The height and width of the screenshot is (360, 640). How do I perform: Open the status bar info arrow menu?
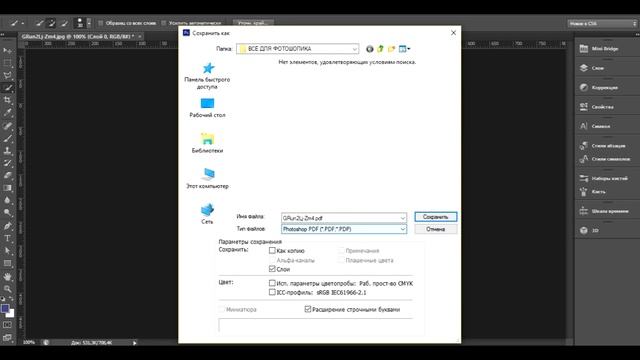(x=135, y=343)
